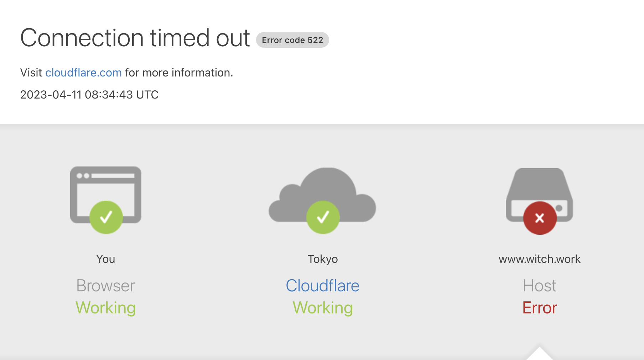The height and width of the screenshot is (360, 644).
Task: Click the green Working text under Cloudflare
Action: click(322, 308)
